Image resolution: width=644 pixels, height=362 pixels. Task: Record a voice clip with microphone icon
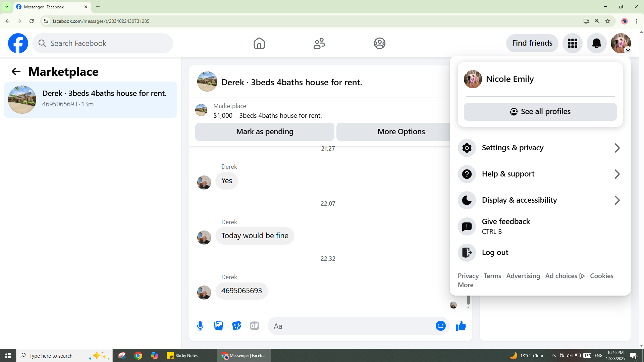pyautogui.click(x=200, y=326)
